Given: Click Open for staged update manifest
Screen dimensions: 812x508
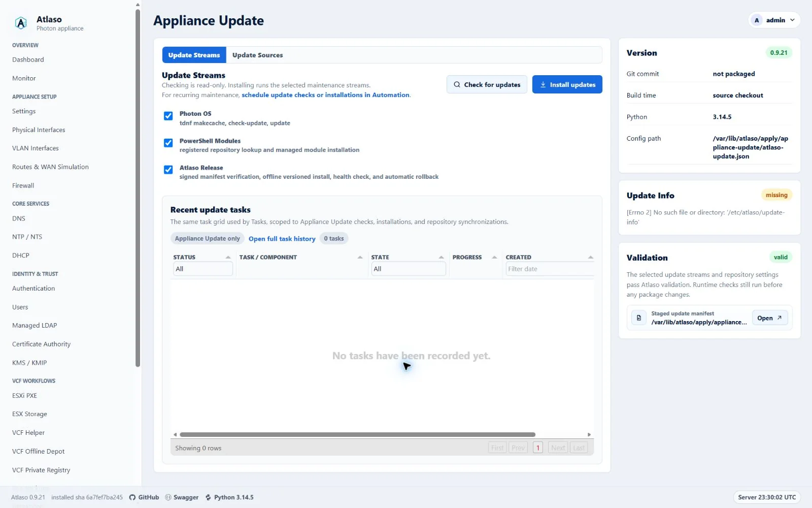Looking at the screenshot, I should (770, 318).
